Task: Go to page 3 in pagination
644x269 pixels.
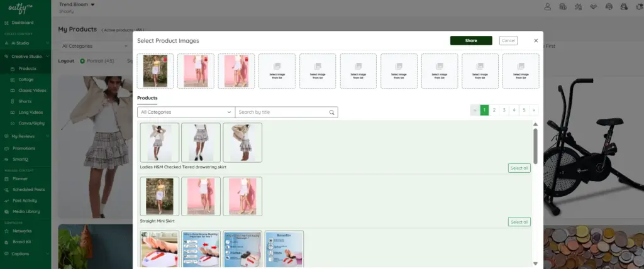Action: pos(504,110)
